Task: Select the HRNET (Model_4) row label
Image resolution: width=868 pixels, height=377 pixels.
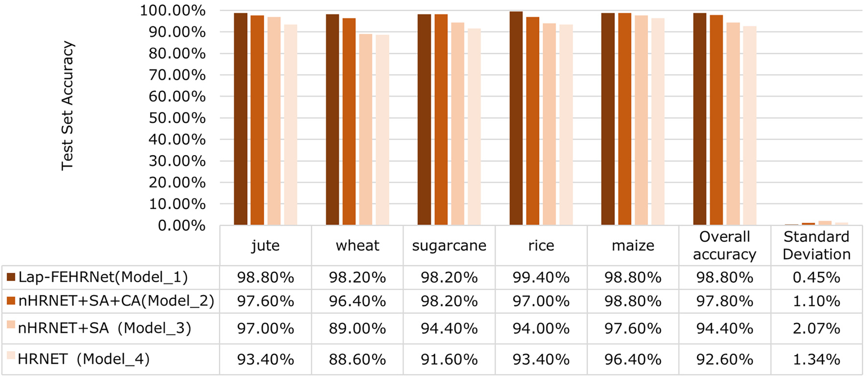Action: [84, 359]
